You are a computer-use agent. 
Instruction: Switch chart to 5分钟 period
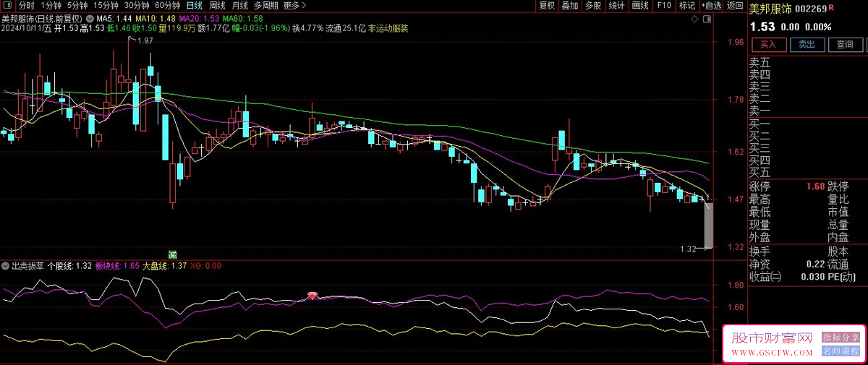click(x=77, y=5)
